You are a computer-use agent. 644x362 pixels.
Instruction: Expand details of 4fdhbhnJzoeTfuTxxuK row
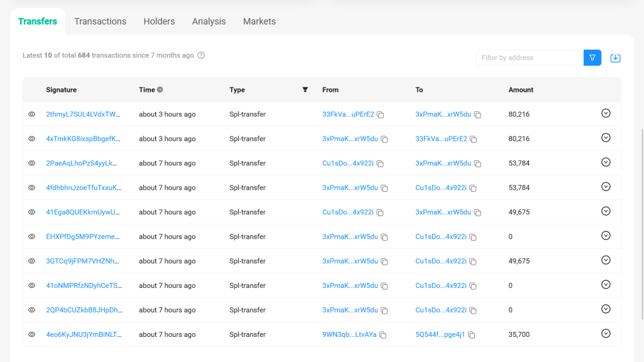click(x=606, y=187)
